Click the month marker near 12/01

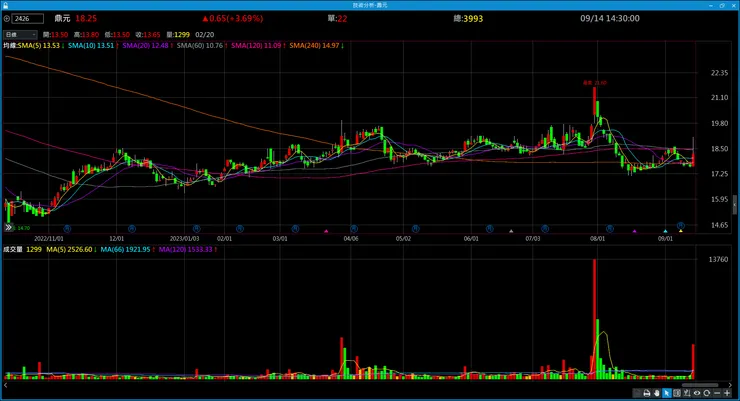click(132, 228)
